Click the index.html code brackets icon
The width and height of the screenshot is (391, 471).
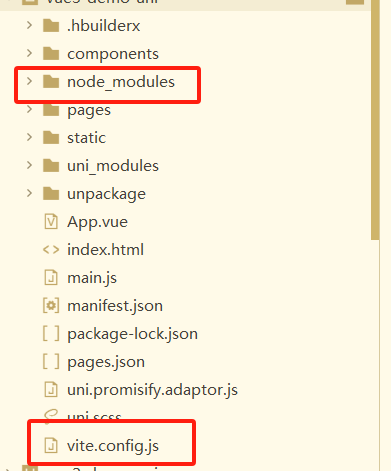(x=51, y=250)
